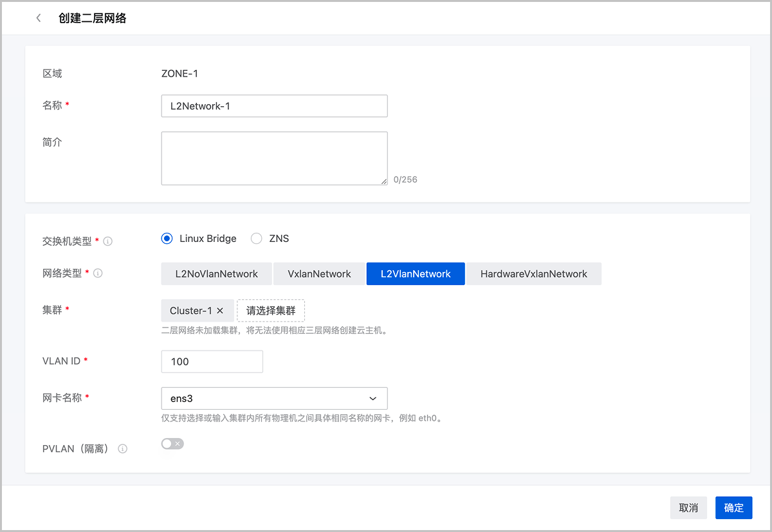Expand the 网卡名称 ens3 dropdown
Image resolution: width=772 pixels, height=532 pixels.
[x=274, y=398]
